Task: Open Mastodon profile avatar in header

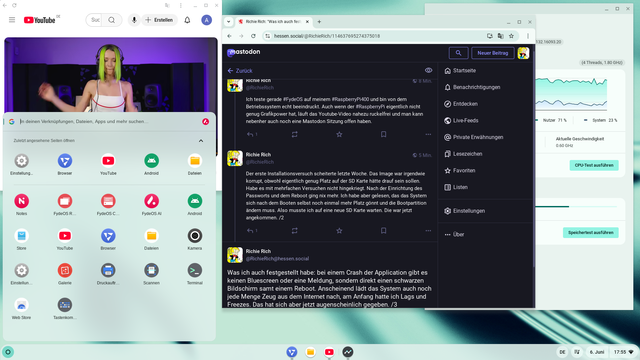Action: [523, 53]
